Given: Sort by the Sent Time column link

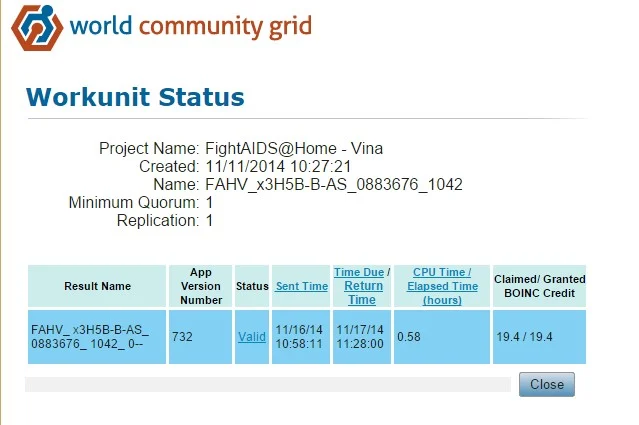Looking at the screenshot, I should [x=302, y=286].
